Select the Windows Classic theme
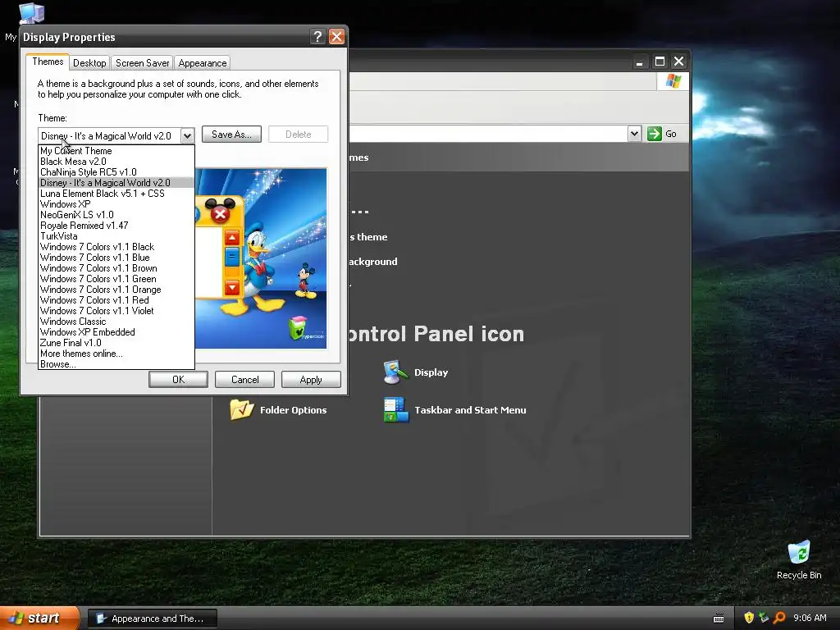 pyautogui.click(x=116, y=322)
